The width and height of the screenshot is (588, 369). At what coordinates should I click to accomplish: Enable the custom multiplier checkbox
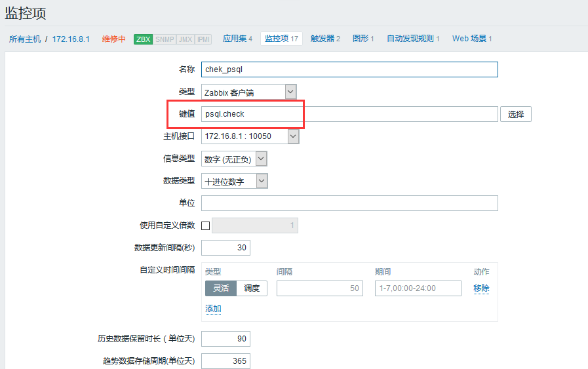point(205,225)
